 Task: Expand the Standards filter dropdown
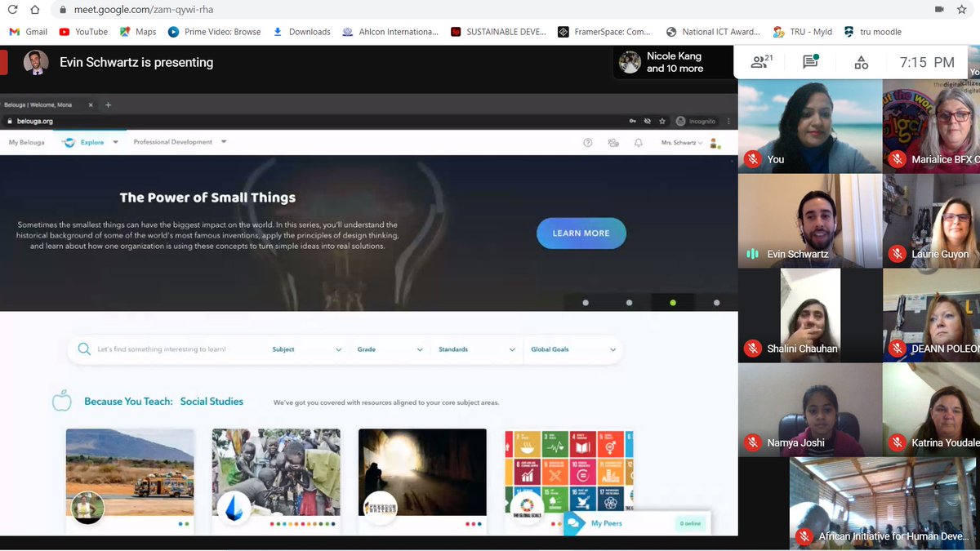[477, 349]
